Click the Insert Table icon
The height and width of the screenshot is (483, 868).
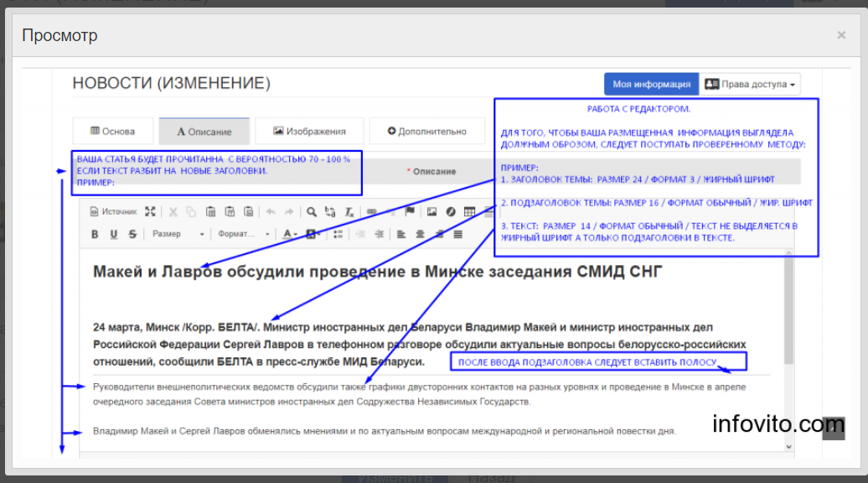469,211
